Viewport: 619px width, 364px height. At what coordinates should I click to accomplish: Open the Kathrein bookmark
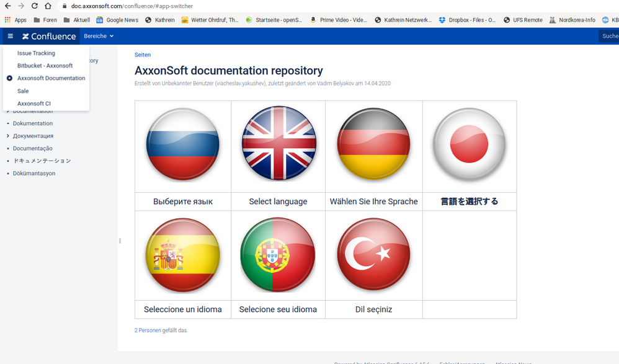click(160, 20)
